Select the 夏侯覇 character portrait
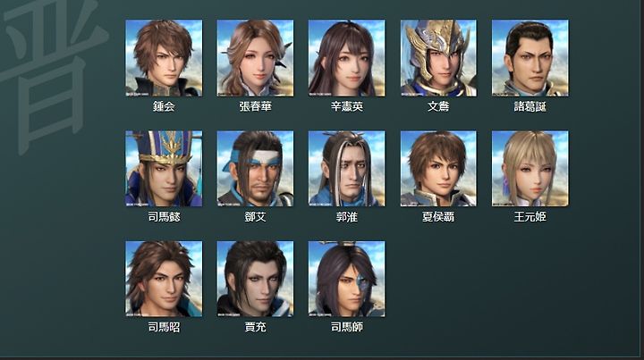644x360 pixels. tap(438, 169)
